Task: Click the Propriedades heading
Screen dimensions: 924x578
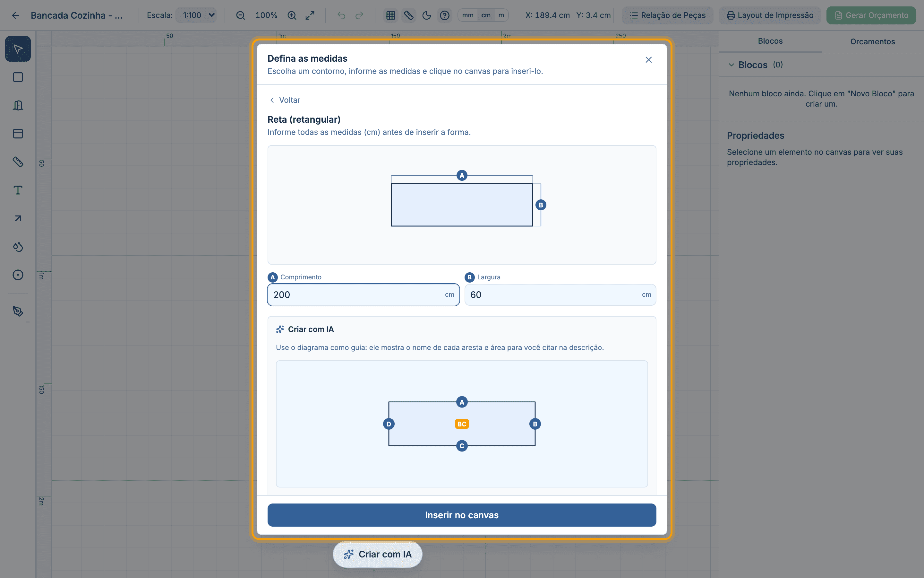Action: [x=755, y=135]
